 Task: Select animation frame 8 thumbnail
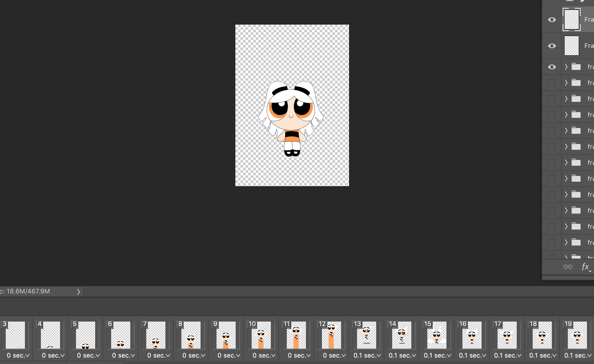(191, 335)
